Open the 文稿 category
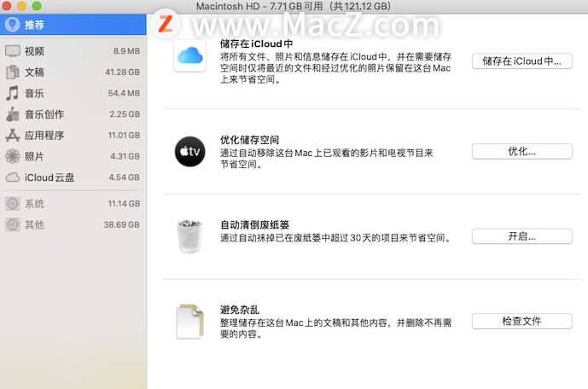Screen dimensions: 588x389 (73, 72)
